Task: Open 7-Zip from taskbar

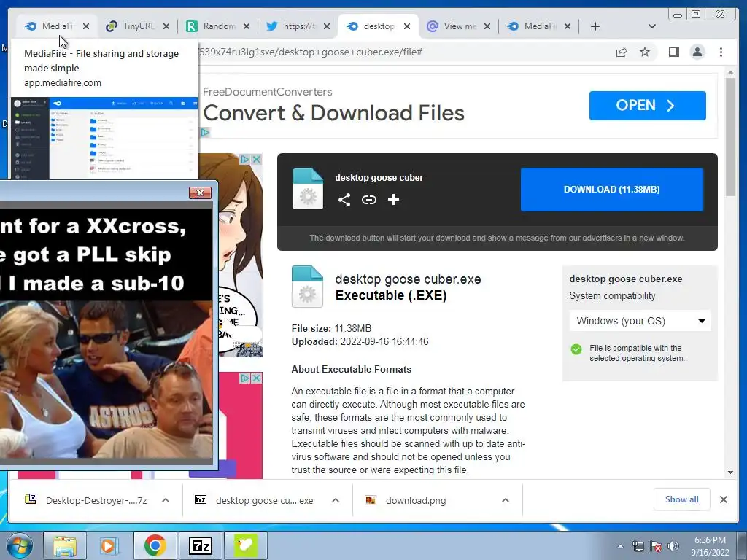Action: [x=200, y=545]
